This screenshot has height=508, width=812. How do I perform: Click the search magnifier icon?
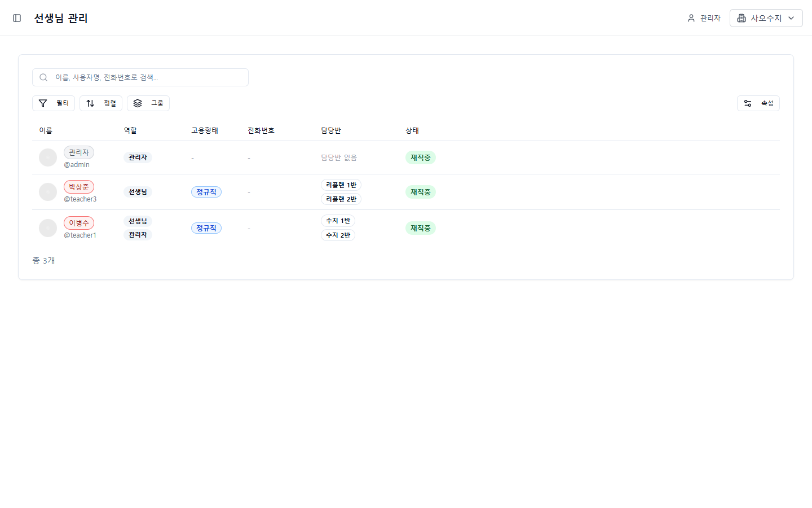[43, 77]
